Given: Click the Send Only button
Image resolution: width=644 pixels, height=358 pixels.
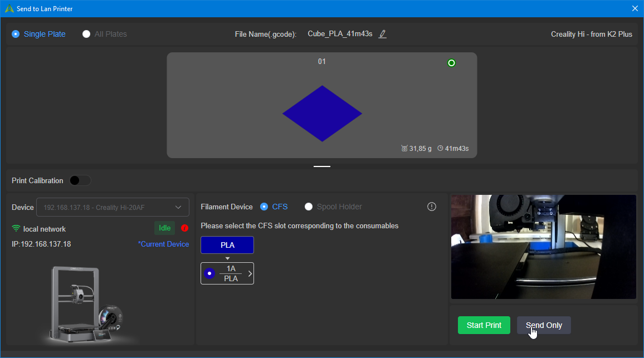Looking at the screenshot, I should (544, 325).
